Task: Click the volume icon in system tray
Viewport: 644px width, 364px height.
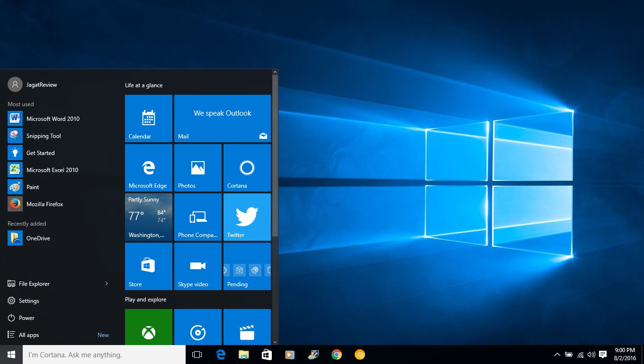Action: tap(591, 355)
